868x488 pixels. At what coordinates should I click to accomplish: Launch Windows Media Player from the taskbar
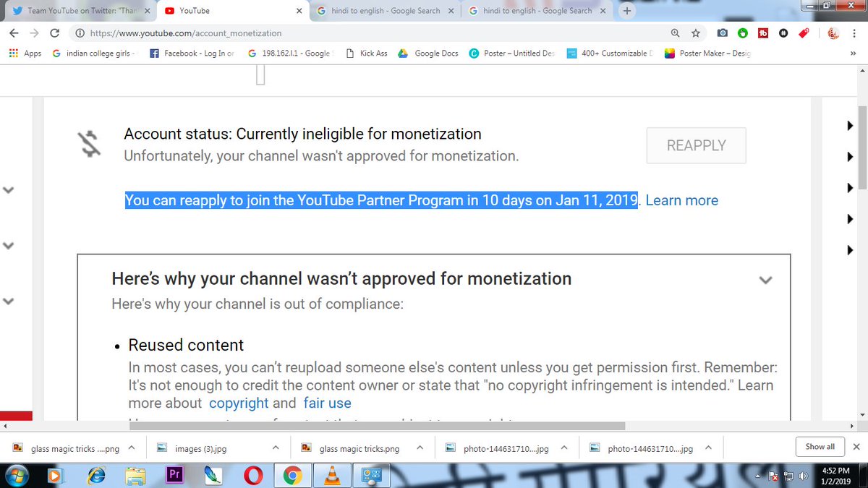click(x=54, y=475)
